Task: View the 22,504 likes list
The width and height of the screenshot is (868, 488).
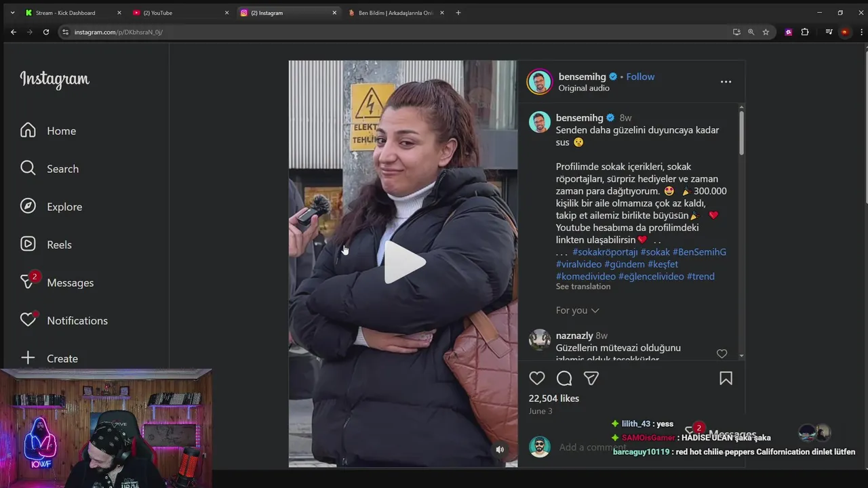Action: (x=554, y=399)
